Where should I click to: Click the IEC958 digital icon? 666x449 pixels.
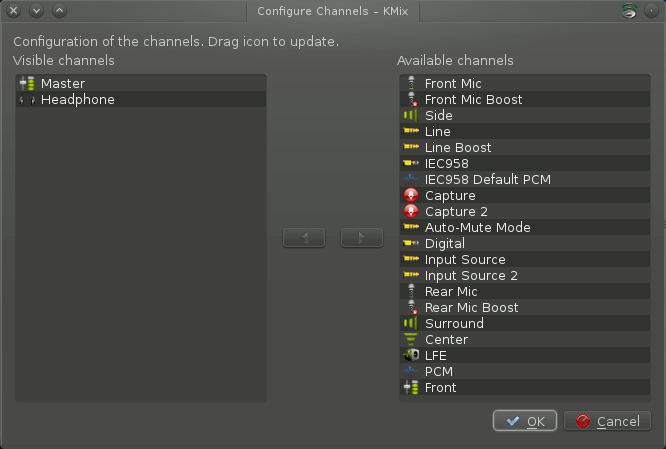tap(410, 164)
